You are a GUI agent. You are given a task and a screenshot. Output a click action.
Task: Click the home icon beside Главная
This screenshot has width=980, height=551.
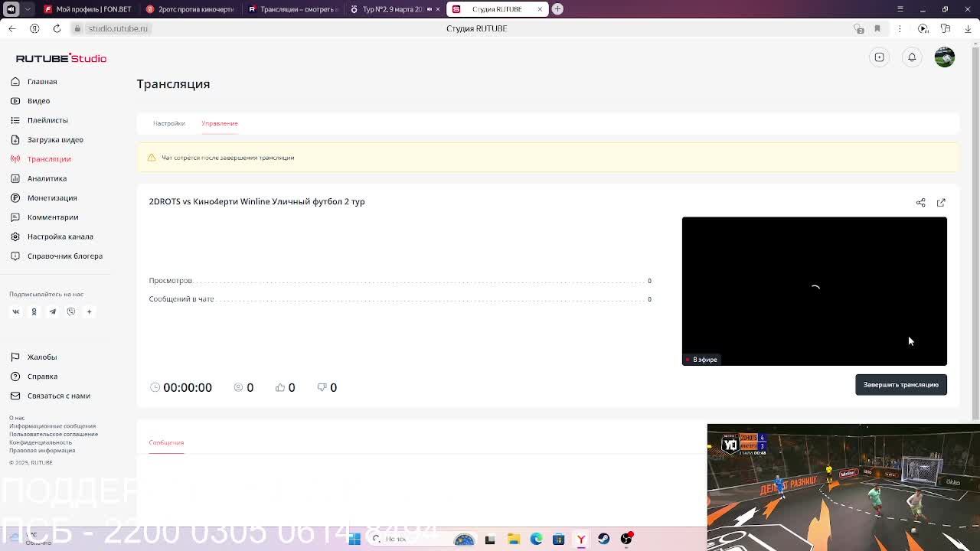15,81
